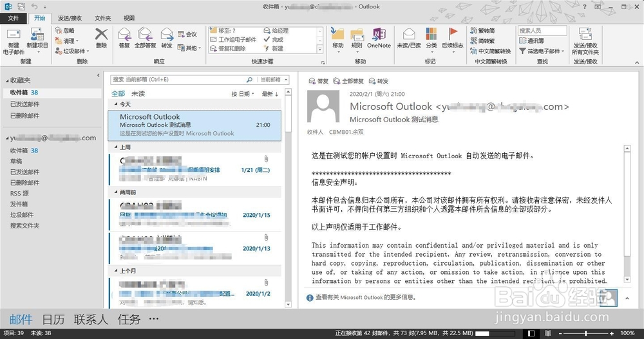Switch to 视图 ribbon tab
Viewport: 644px width, 339px height.
[129, 18]
